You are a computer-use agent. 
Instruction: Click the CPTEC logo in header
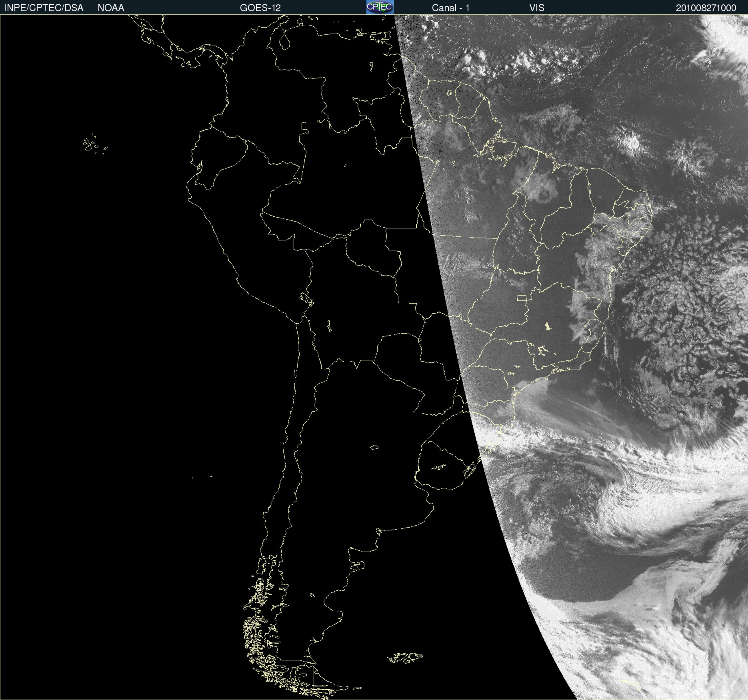(x=380, y=7)
